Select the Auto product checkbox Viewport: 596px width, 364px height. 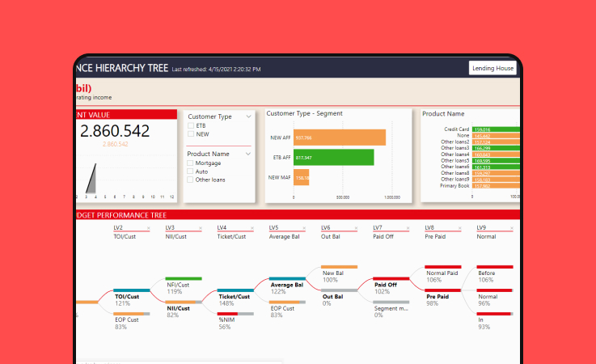tap(191, 171)
